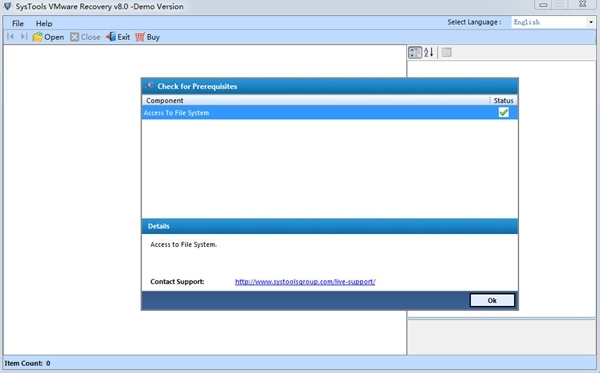This screenshot has height=373, width=600.
Task: Click the SysTools app icon in title bar
Action: 7,6
